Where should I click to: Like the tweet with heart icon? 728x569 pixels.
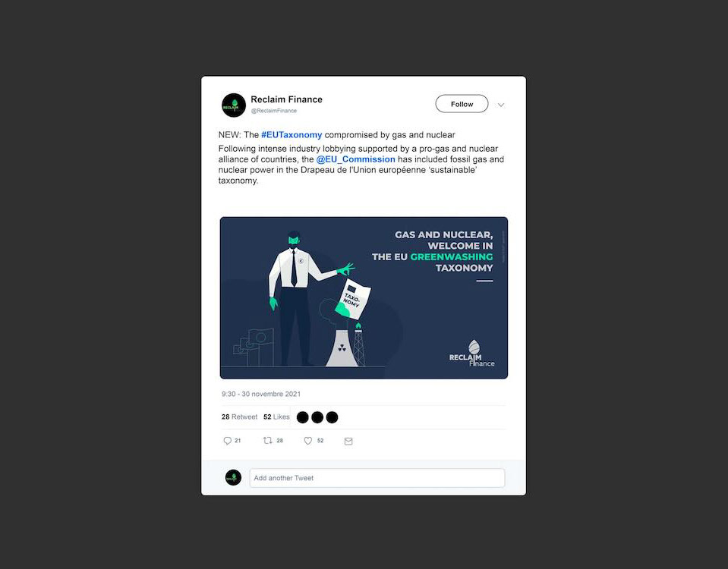click(307, 441)
